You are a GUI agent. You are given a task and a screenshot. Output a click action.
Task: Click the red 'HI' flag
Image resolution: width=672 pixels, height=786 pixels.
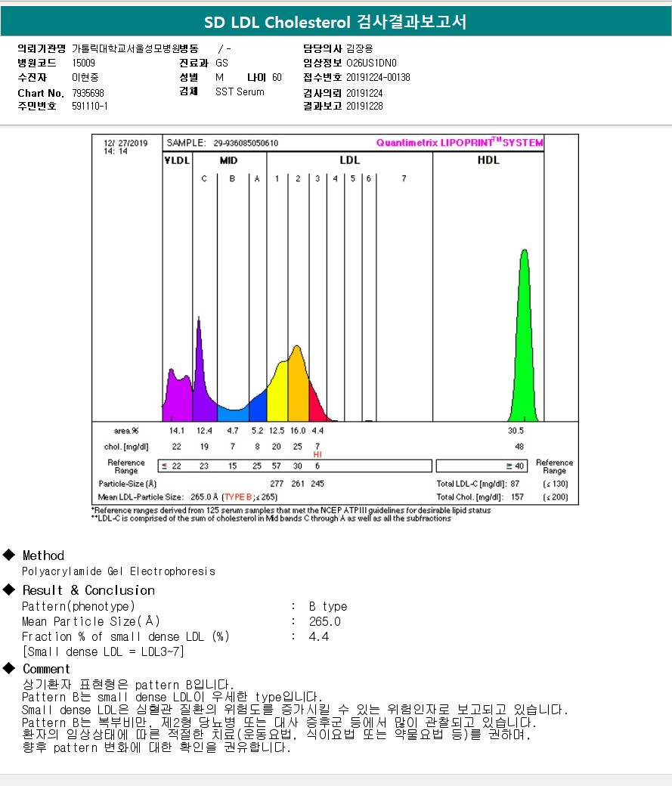pyautogui.click(x=317, y=455)
